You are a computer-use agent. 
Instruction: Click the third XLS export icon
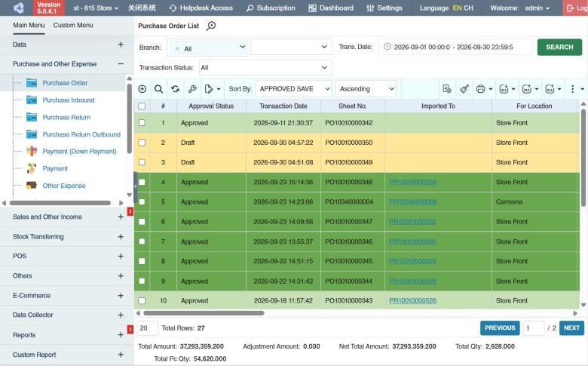(550, 89)
